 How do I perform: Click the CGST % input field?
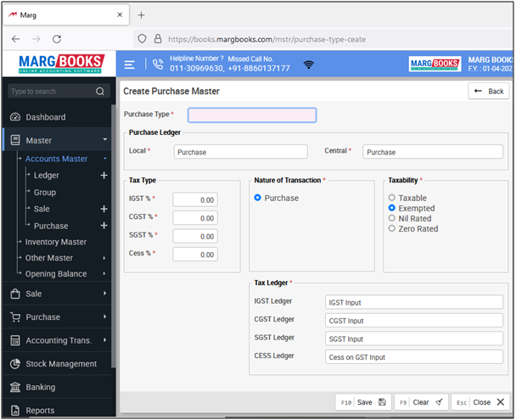pyautogui.click(x=195, y=218)
